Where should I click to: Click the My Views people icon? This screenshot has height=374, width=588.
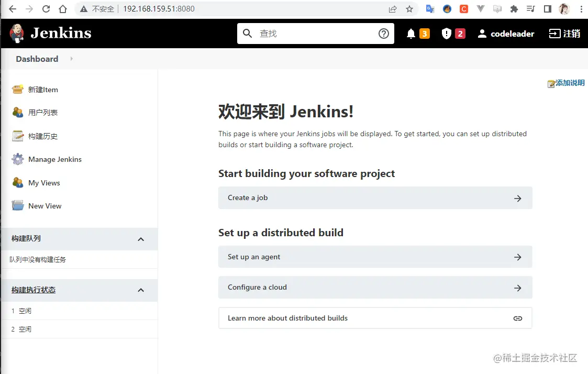click(18, 182)
